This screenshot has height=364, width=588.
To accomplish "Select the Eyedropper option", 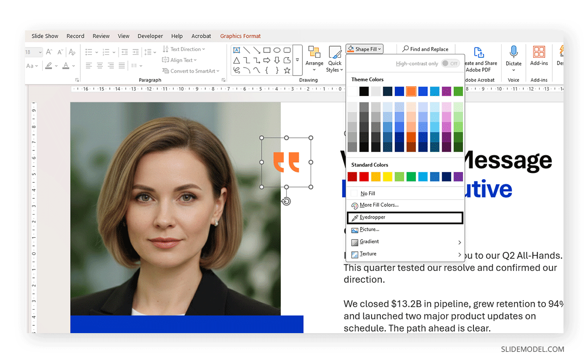I will point(405,218).
